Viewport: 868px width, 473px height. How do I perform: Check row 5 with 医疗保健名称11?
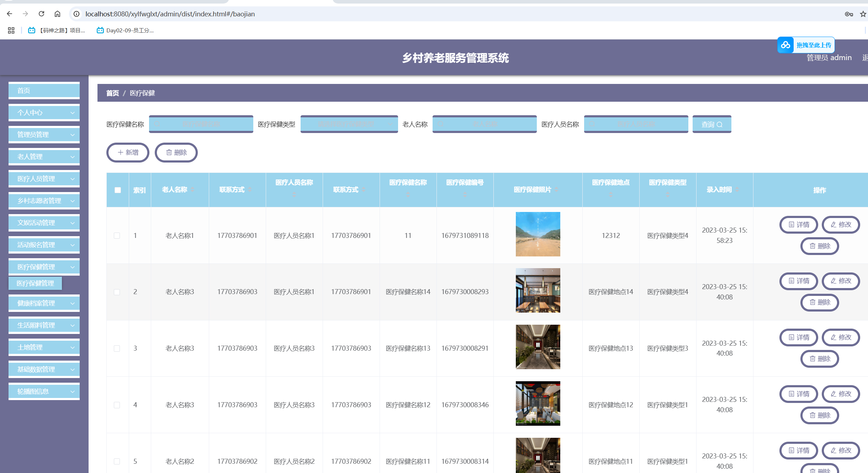coord(117,461)
